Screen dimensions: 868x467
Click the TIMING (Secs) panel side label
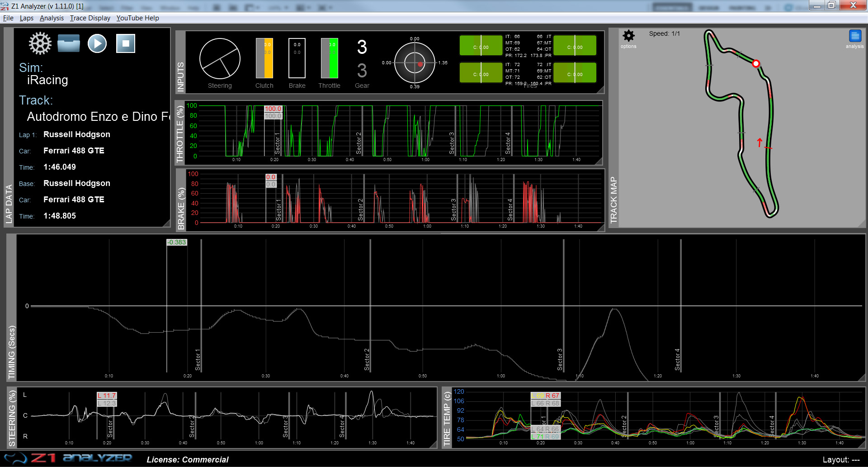(11, 353)
